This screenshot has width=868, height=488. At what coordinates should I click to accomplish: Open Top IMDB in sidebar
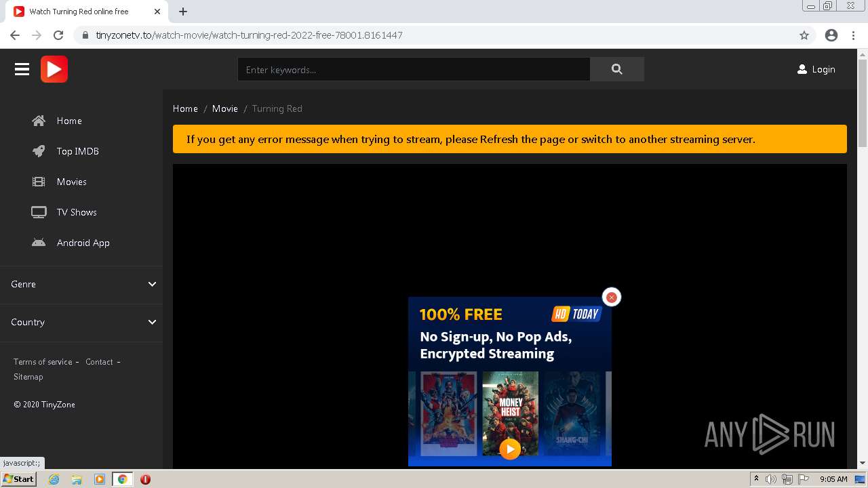click(78, 151)
